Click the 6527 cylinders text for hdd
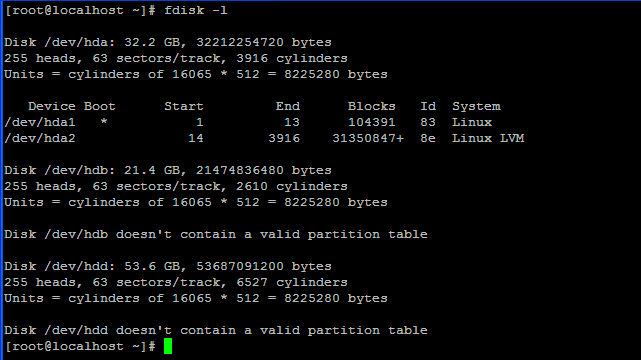 (x=292, y=282)
